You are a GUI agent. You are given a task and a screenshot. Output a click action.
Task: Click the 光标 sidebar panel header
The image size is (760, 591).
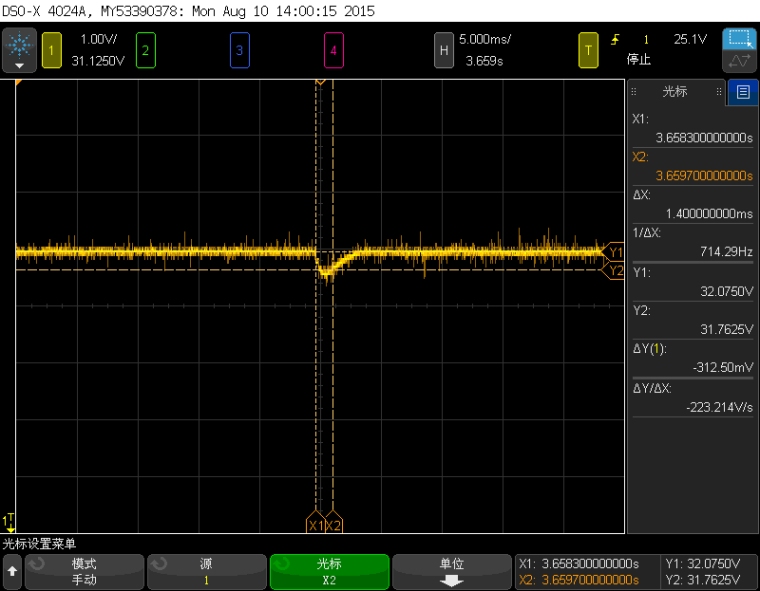pyautogui.click(x=675, y=92)
